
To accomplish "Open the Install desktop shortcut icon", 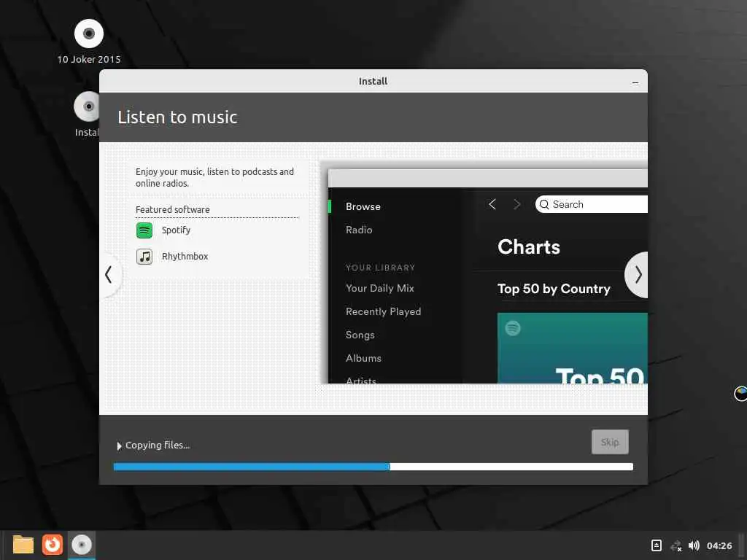I will pos(87,106).
